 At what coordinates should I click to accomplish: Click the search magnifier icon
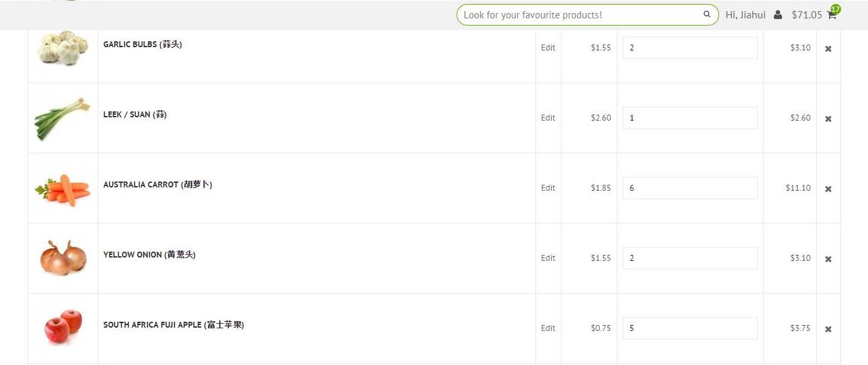(707, 14)
